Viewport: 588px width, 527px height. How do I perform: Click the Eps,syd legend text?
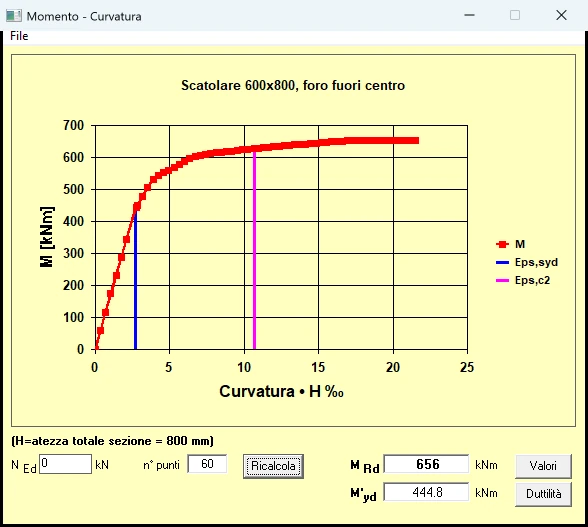click(537, 262)
